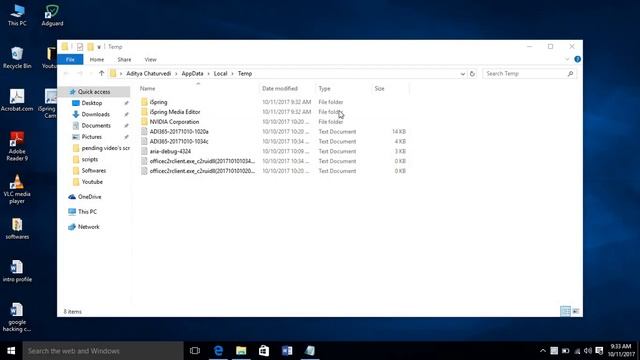
Task: Open Word from the taskbar
Action: click(x=287, y=351)
